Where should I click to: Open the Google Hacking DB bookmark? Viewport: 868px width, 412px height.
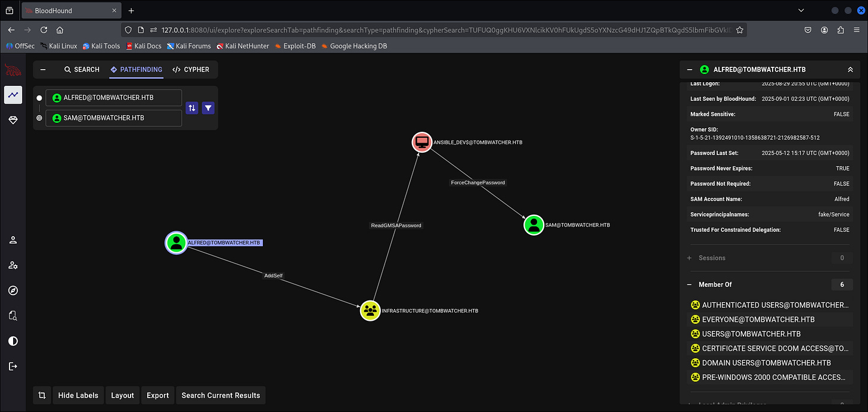(x=354, y=46)
